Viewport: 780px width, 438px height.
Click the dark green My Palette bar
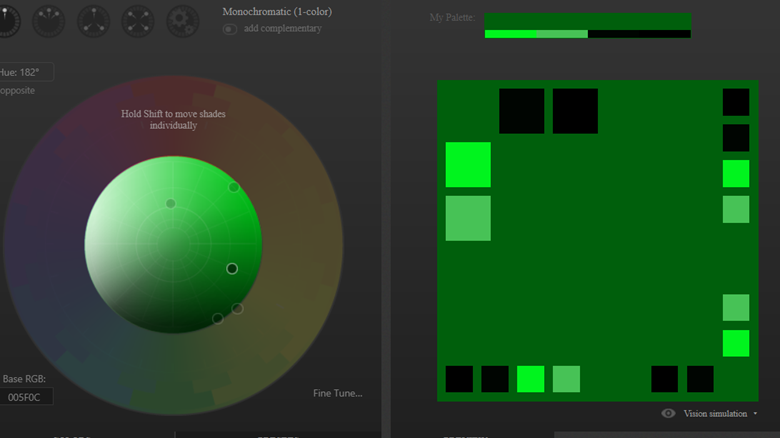point(587,21)
